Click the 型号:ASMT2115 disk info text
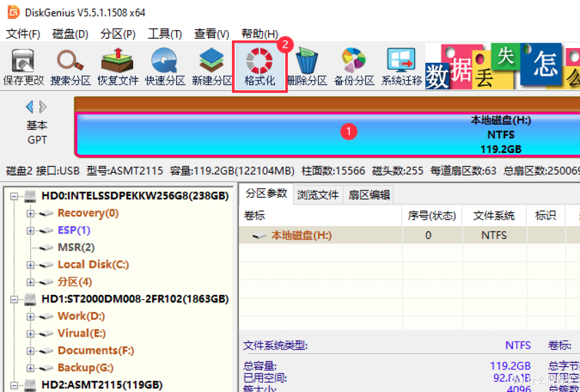Screen dimensions: 580x392 (125, 171)
